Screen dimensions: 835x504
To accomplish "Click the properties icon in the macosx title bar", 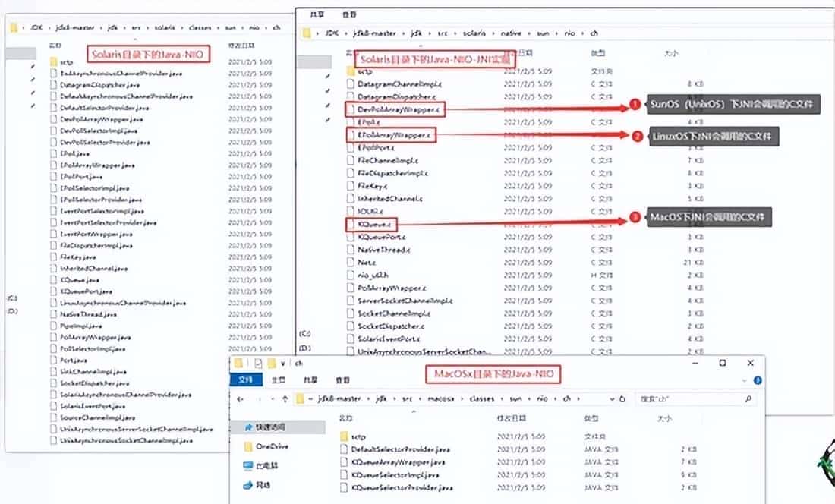I will click(258, 364).
